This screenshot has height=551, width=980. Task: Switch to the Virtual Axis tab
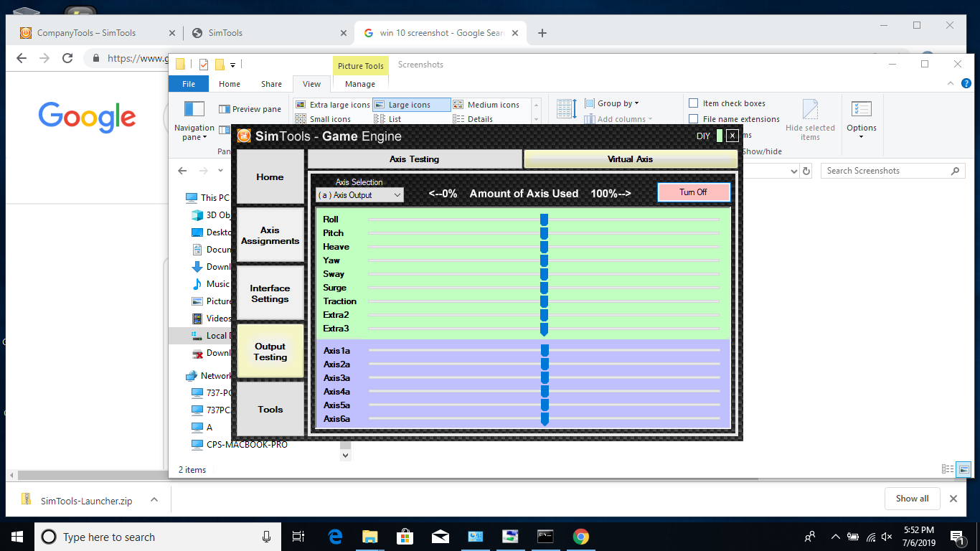(x=631, y=159)
